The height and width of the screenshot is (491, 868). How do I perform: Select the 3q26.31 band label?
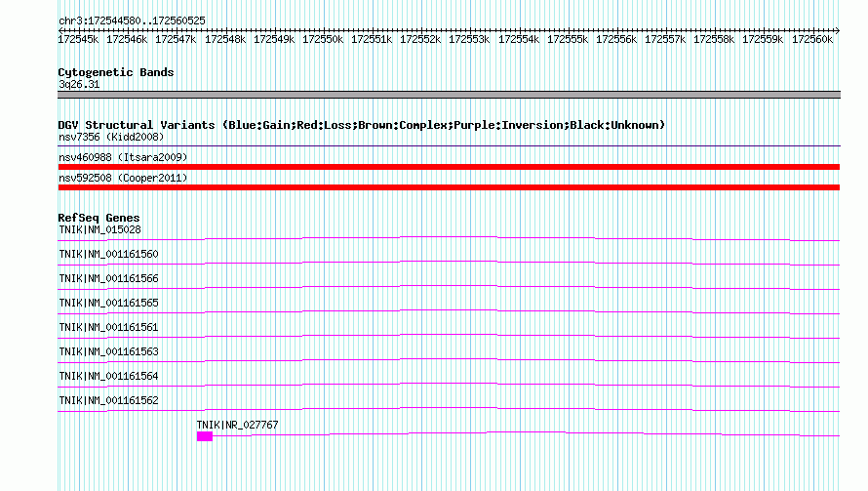pos(79,84)
